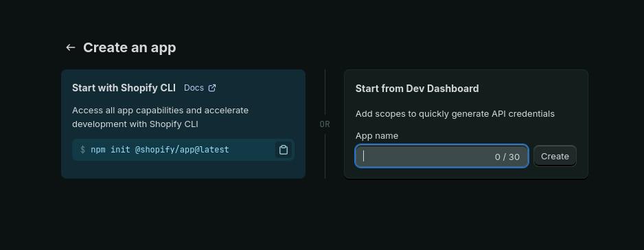The height and width of the screenshot is (250, 644).
Task: Click the dollar sign prompt in command box
Action: (x=82, y=150)
